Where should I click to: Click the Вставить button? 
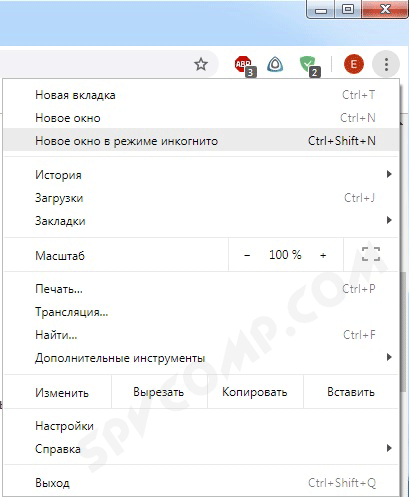point(351,392)
